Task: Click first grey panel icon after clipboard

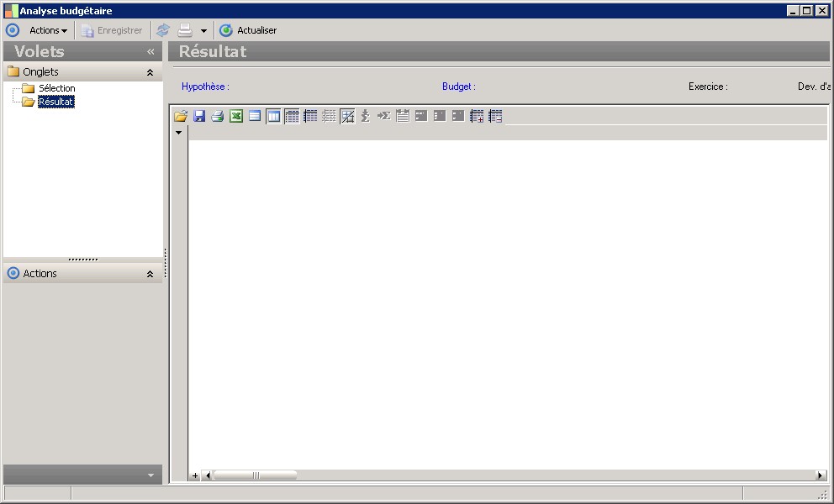Action: click(421, 116)
